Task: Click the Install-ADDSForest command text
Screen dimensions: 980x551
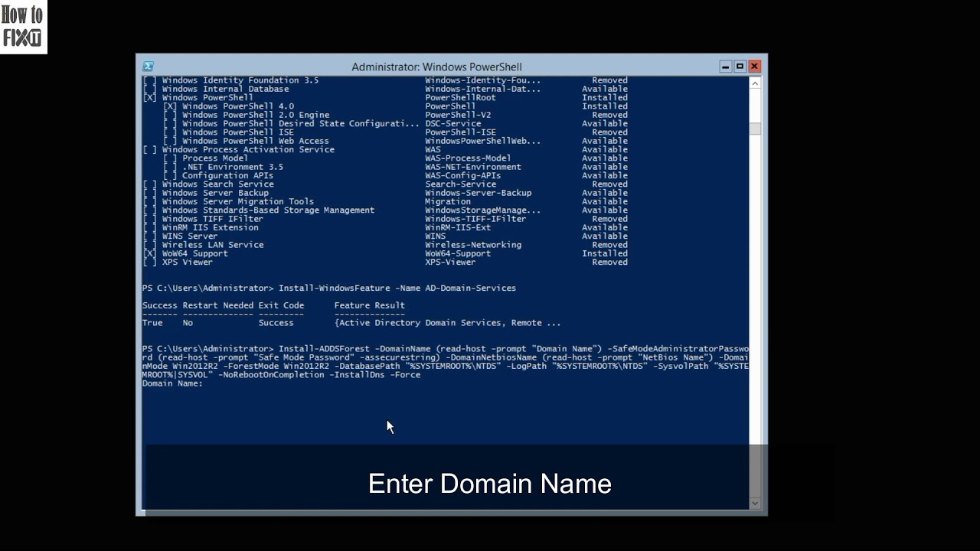Action: (446, 362)
